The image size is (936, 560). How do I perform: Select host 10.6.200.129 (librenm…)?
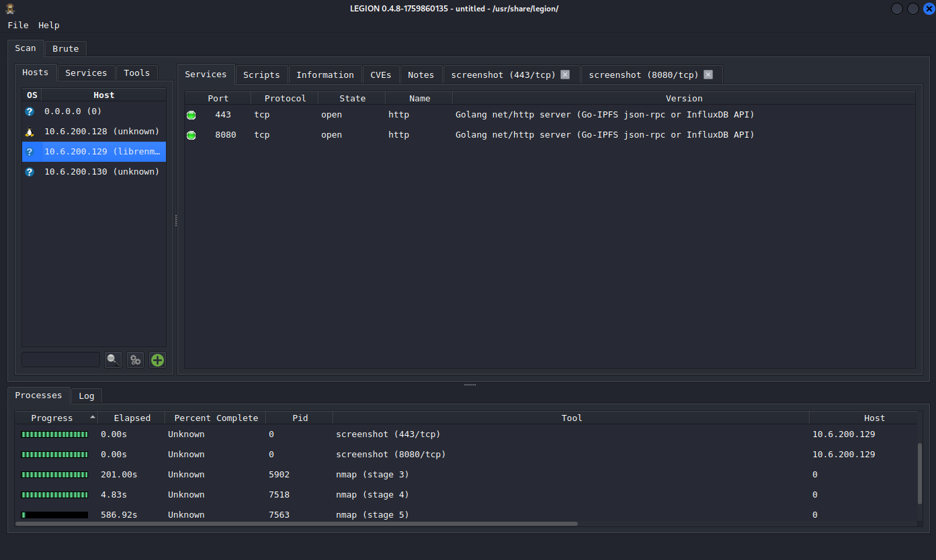(94, 152)
